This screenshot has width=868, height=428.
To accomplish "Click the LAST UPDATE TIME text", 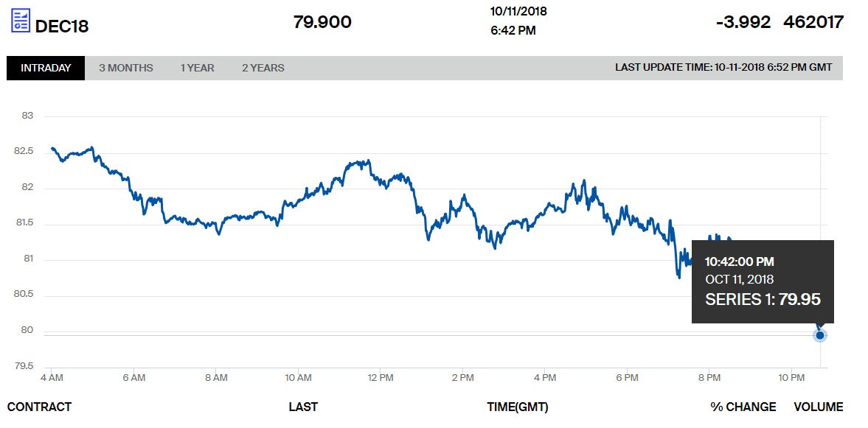I will [723, 68].
